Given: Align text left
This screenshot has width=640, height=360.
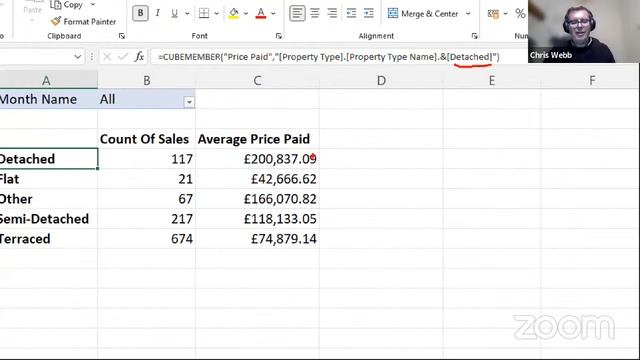Looking at the screenshot, I should tap(297, 13).
